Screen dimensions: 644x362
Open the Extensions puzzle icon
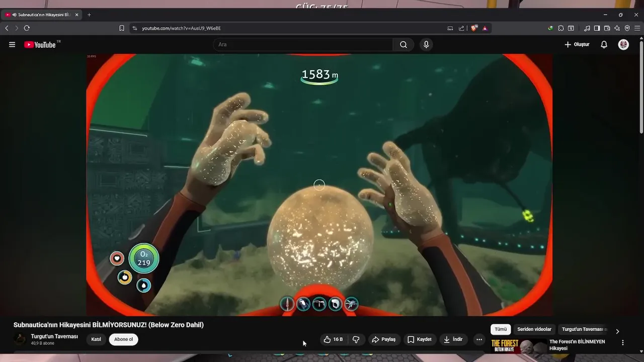coord(561,28)
